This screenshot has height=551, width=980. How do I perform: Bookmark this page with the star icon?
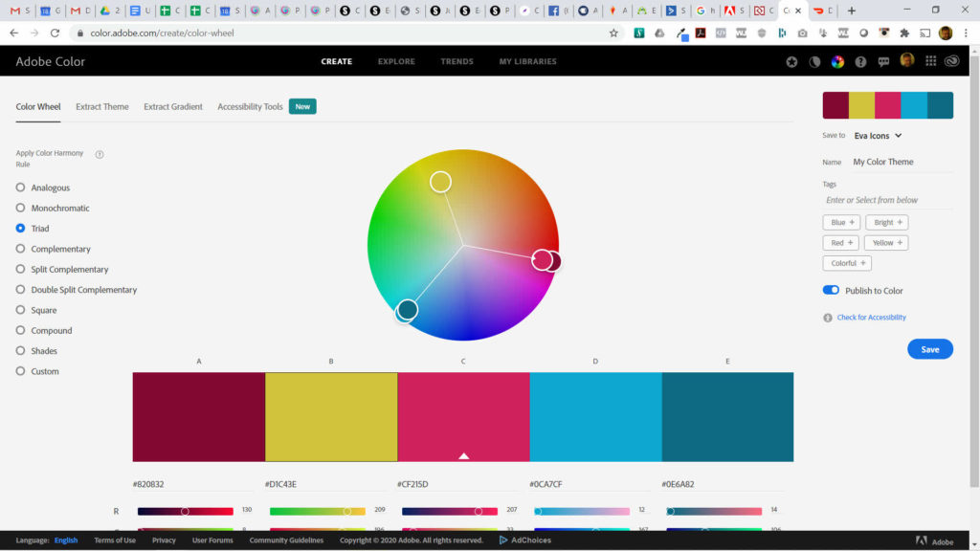pos(613,33)
